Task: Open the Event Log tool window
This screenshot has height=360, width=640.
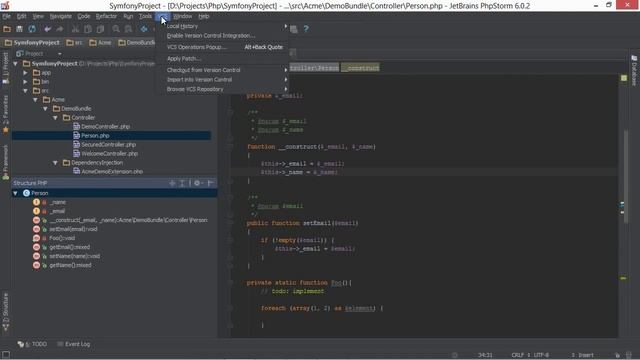Action: (x=73, y=344)
